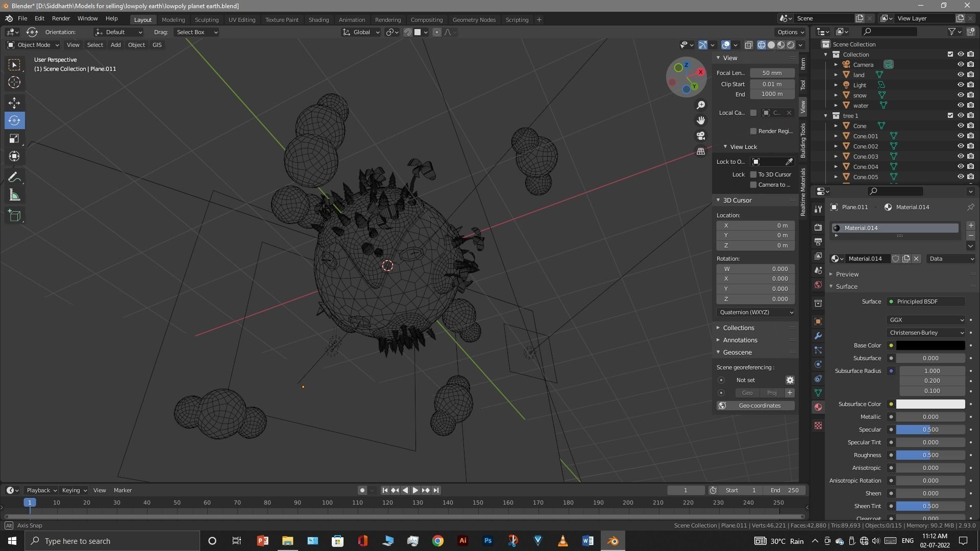This screenshot has width=980, height=551.
Task: Enable Render Region checkbox
Action: click(753, 131)
